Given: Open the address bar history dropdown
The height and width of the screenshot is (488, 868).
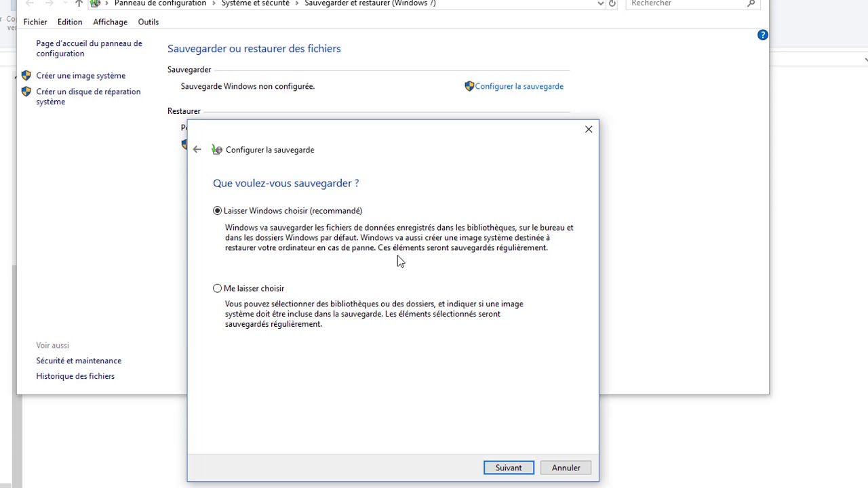Looking at the screenshot, I should tap(600, 3).
